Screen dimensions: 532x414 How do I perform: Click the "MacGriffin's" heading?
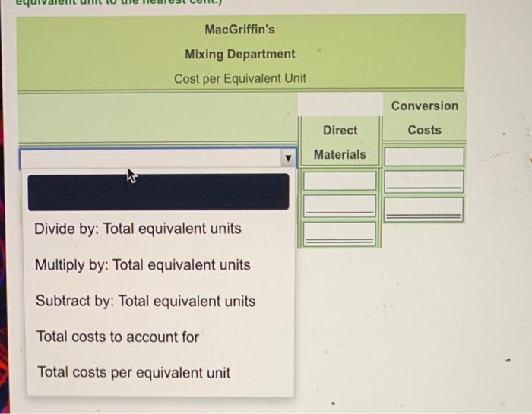click(x=240, y=30)
